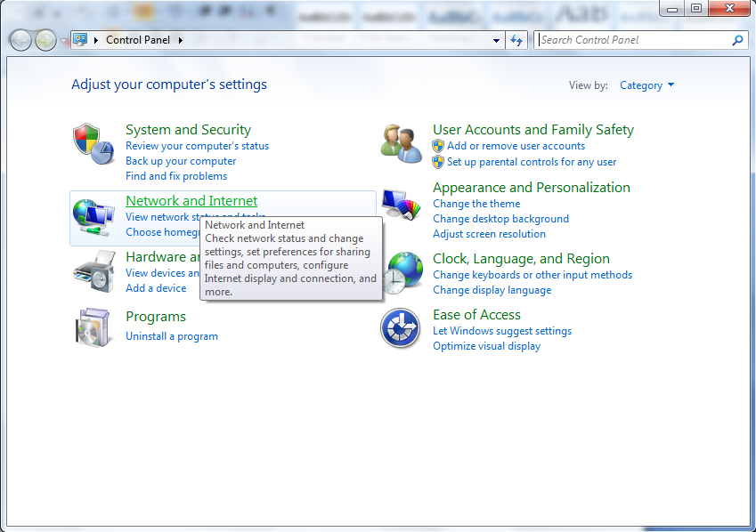Open the Hardware printer and speaker icon

94,271
